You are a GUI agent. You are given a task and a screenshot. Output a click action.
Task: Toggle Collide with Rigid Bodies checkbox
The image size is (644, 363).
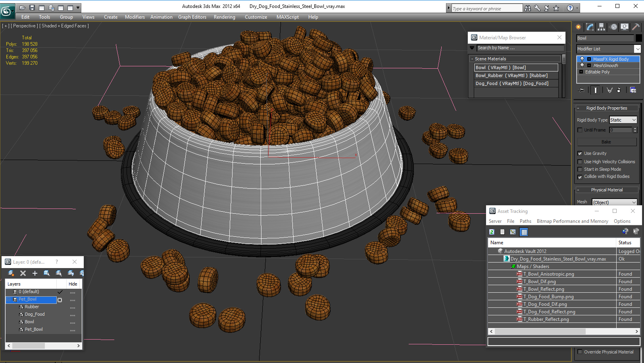tap(580, 177)
